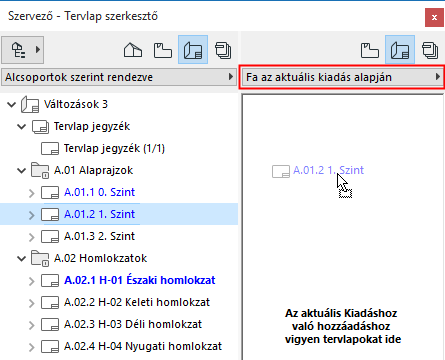The image size is (445, 360).
Task: Select left panel Layout Book icon
Action: click(193, 50)
